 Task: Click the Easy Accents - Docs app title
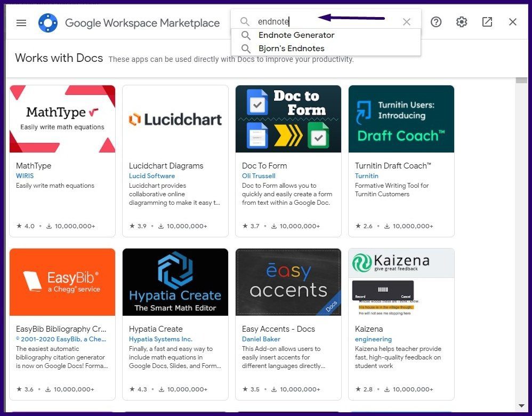(278, 329)
